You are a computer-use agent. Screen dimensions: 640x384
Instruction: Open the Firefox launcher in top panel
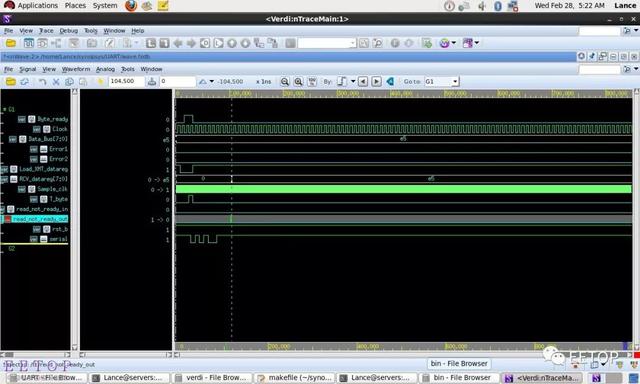click(x=131, y=6)
